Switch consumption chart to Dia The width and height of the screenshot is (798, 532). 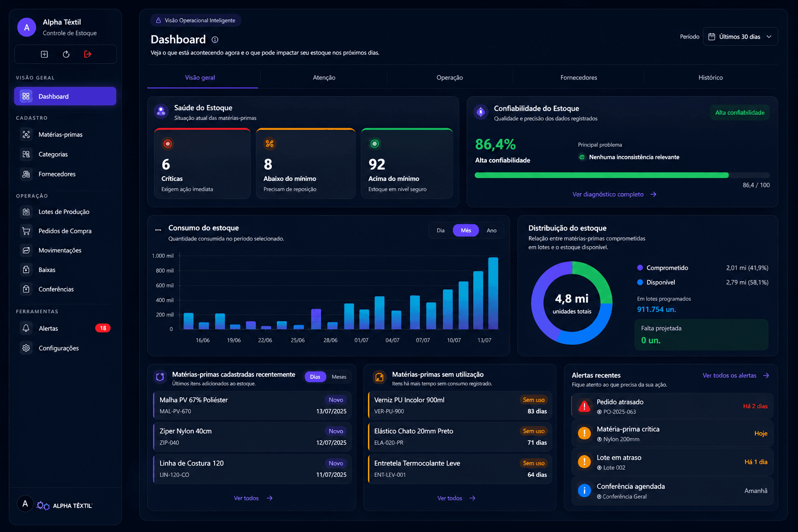(x=441, y=230)
